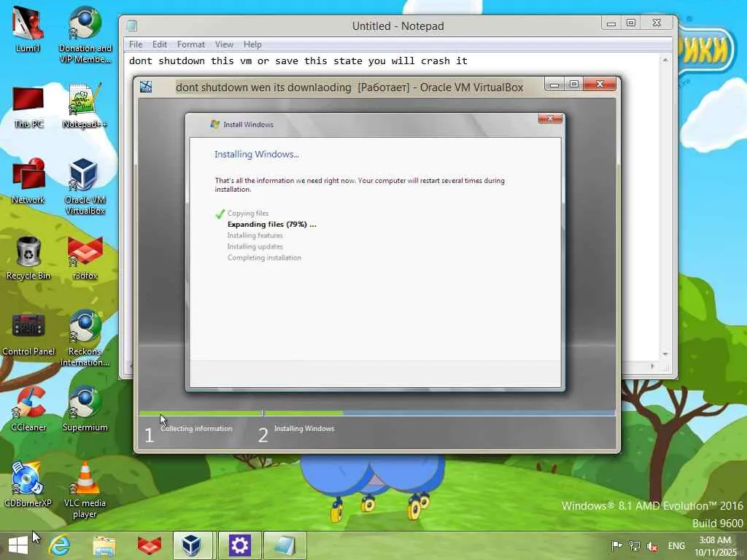The image size is (747, 560).
Task: Launch r3dfox browser from desktop
Action: (85, 258)
